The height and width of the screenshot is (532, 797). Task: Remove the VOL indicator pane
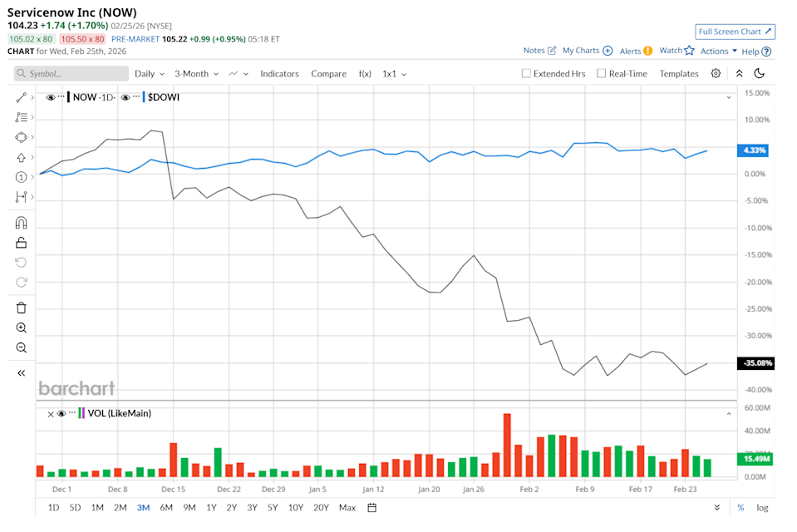coord(51,414)
